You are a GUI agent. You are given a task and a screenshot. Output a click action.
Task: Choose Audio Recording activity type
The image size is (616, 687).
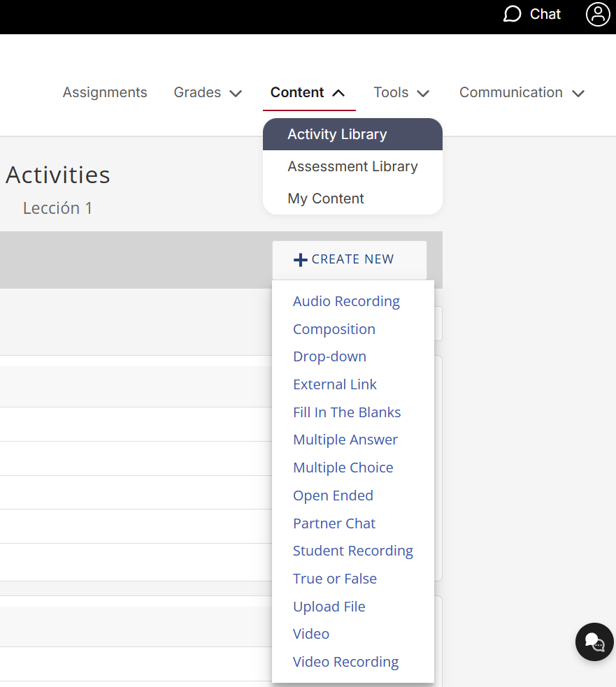[346, 301]
